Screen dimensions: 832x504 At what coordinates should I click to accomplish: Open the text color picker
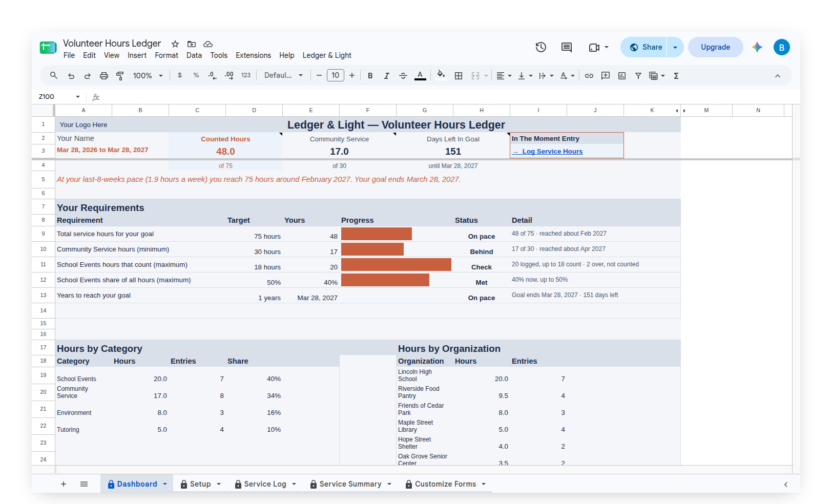(420, 76)
